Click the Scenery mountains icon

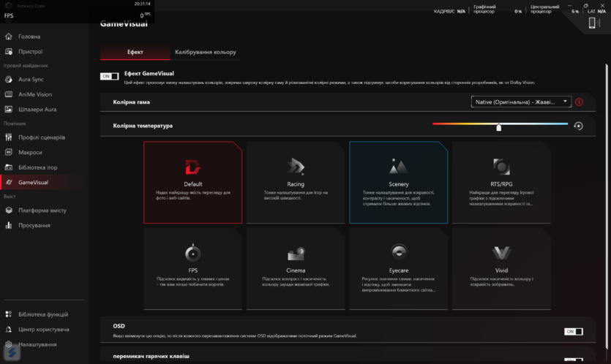click(398, 166)
